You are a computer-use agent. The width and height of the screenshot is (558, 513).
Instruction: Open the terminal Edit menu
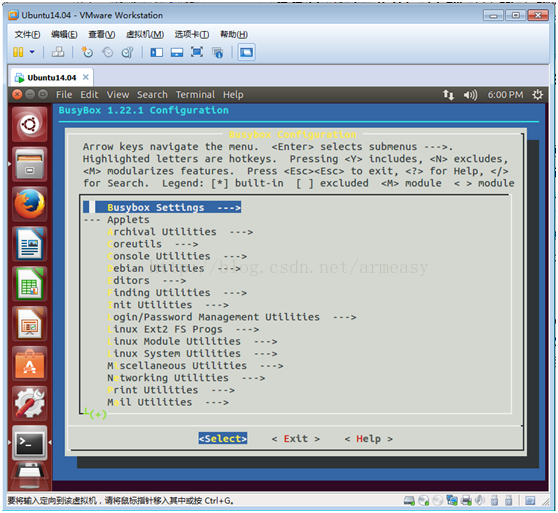tap(89, 95)
